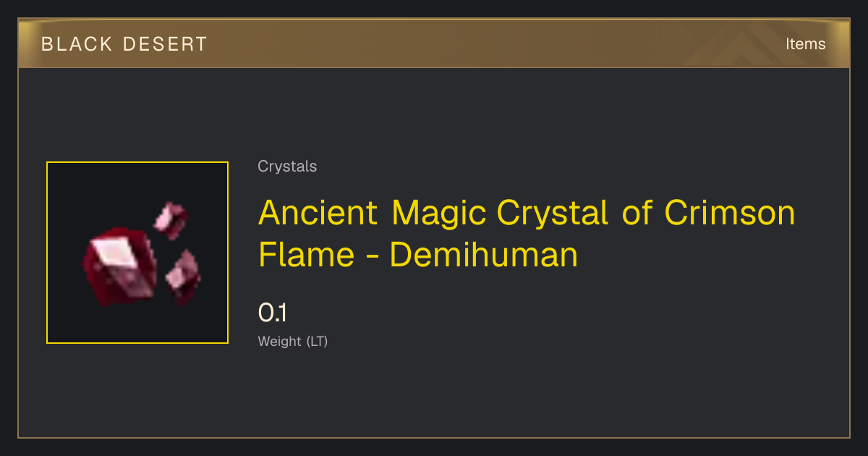Click the Weight (LT) label

[293, 342]
